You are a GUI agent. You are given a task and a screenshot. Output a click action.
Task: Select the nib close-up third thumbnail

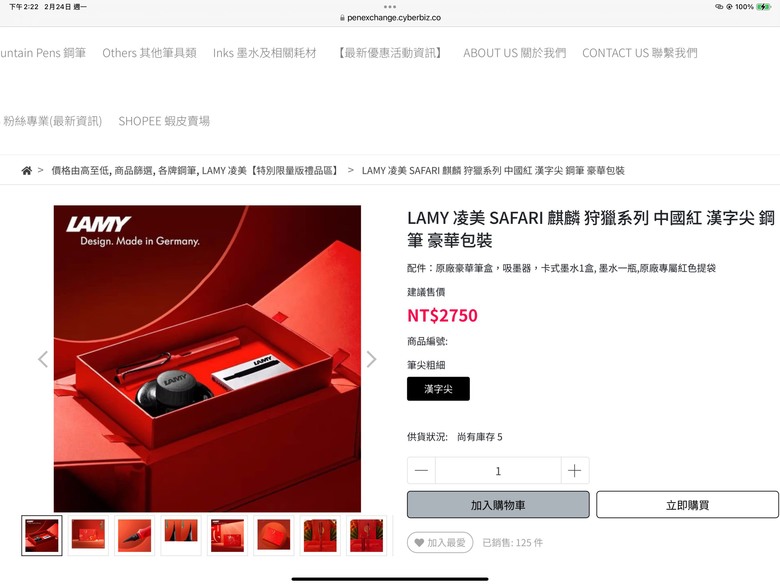134,535
